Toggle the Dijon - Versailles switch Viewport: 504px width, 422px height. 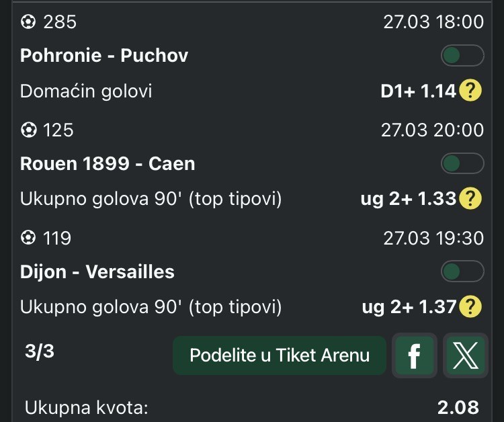tap(462, 271)
